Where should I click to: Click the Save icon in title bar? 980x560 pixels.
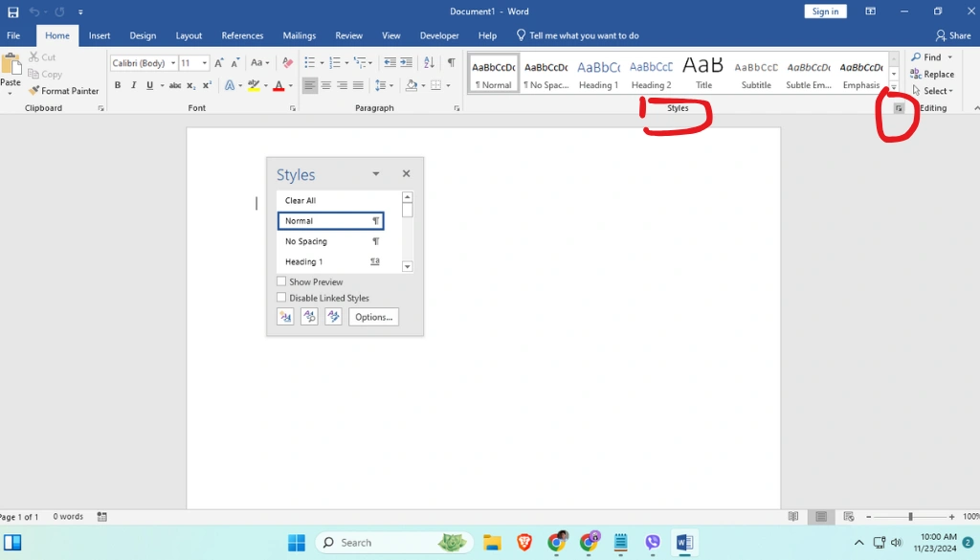tap(12, 11)
